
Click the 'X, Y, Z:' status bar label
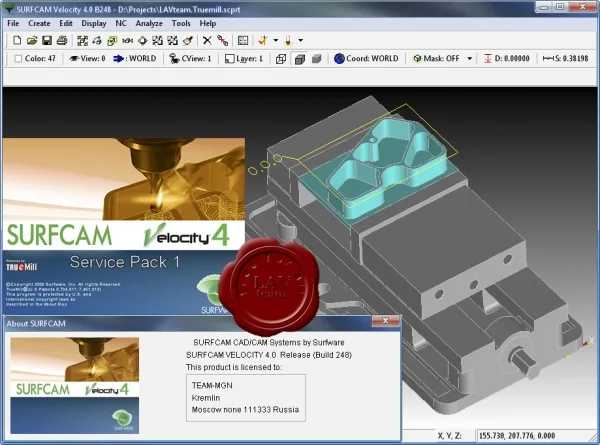450,435
